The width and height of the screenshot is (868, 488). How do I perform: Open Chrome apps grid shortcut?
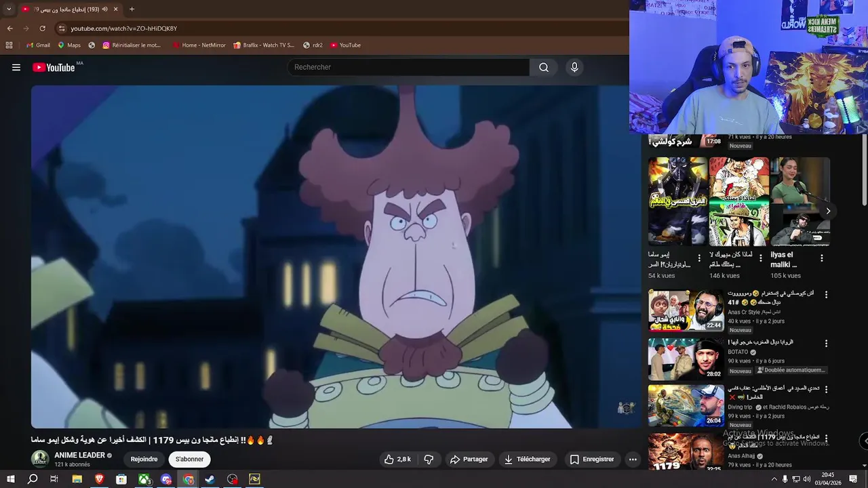tap(9, 45)
